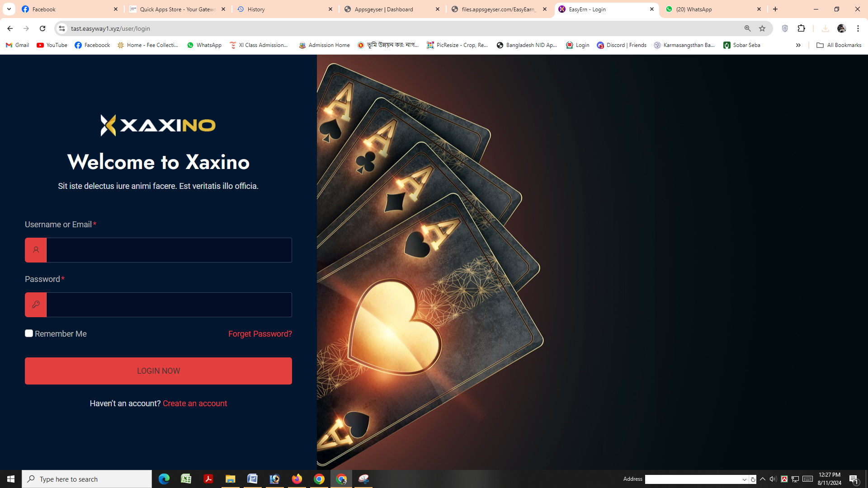Expand the hidden bookmarks chevron
Screen dimensions: 868x488
click(x=798, y=45)
